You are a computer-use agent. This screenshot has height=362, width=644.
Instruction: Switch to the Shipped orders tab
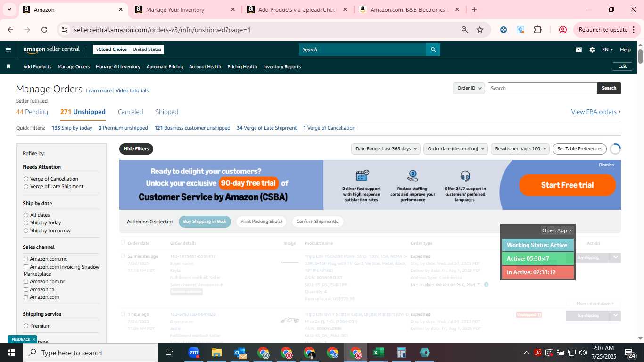coord(166,112)
